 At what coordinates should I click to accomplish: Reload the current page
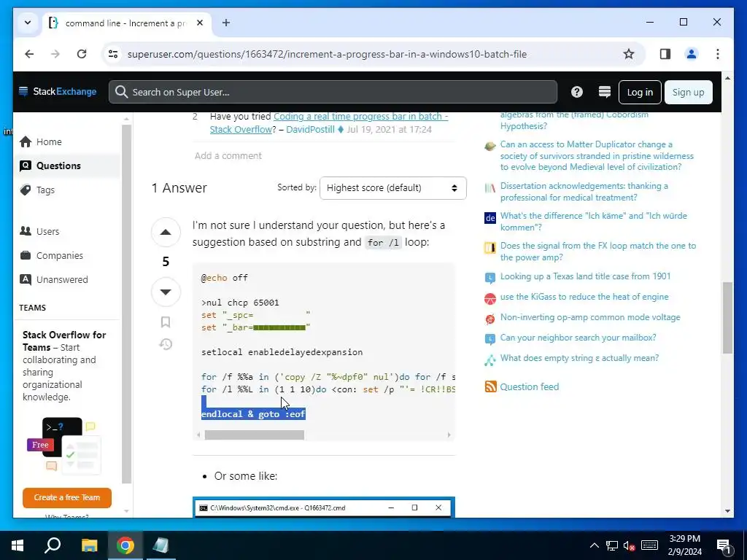pyautogui.click(x=82, y=54)
